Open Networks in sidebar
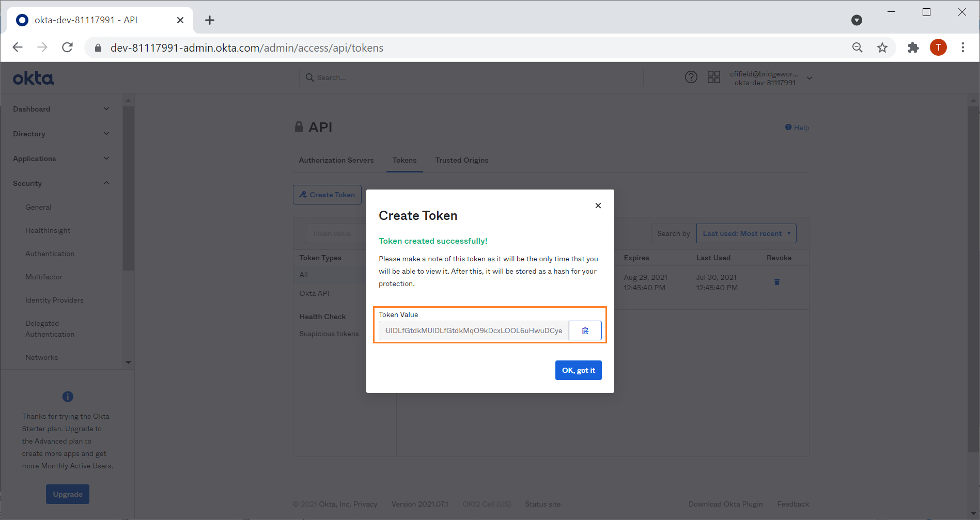The height and width of the screenshot is (520, 980). [41, 357]
